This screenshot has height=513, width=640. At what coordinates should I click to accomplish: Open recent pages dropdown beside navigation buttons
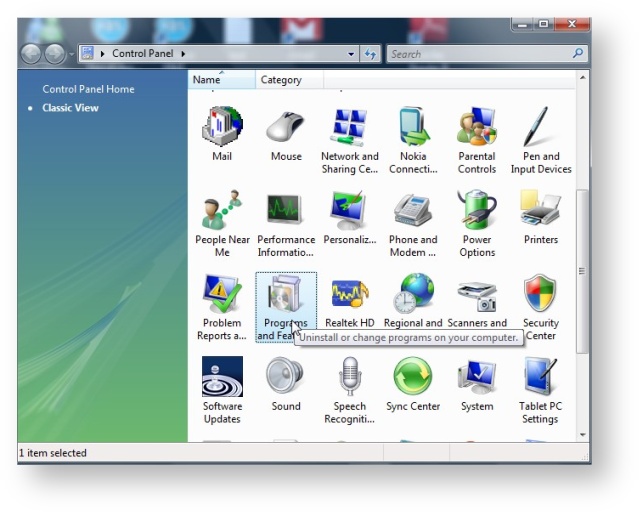(72, 54)
